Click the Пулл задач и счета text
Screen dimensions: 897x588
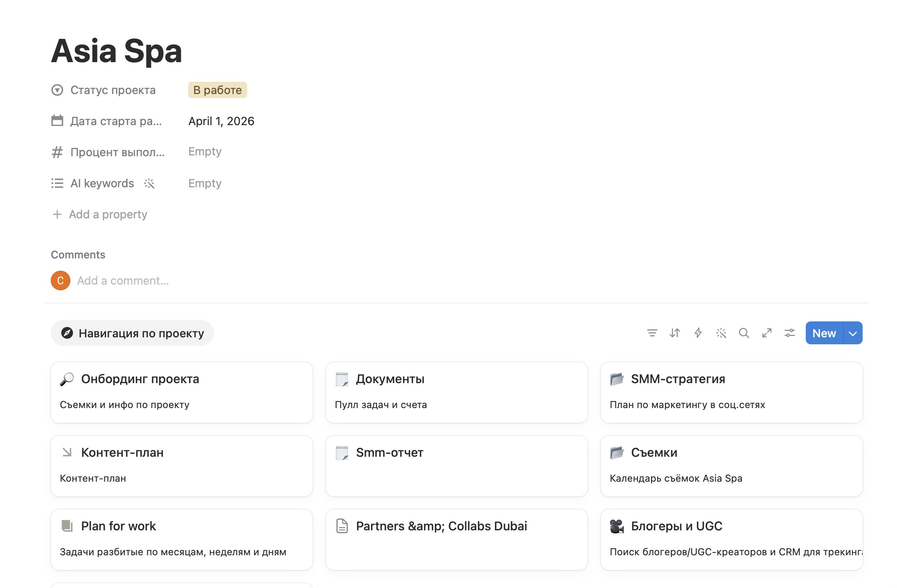(x=381, y=405)
